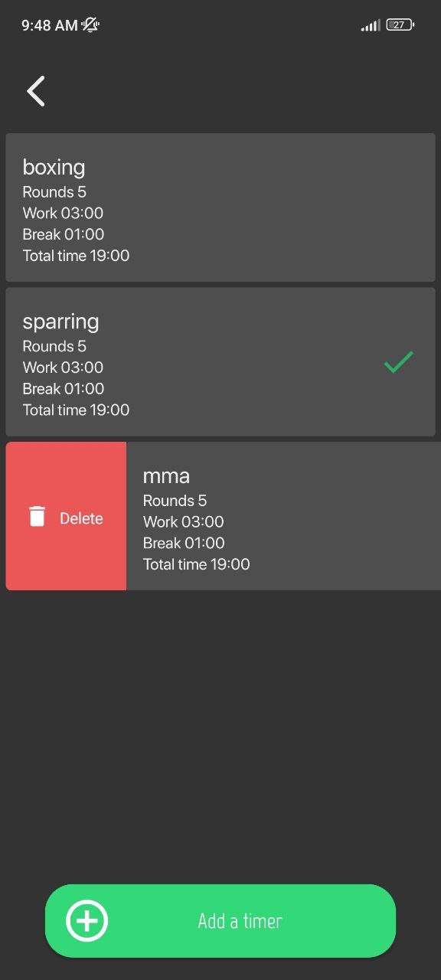Tap Total time 19:00 under sparring

click(76, 410)
